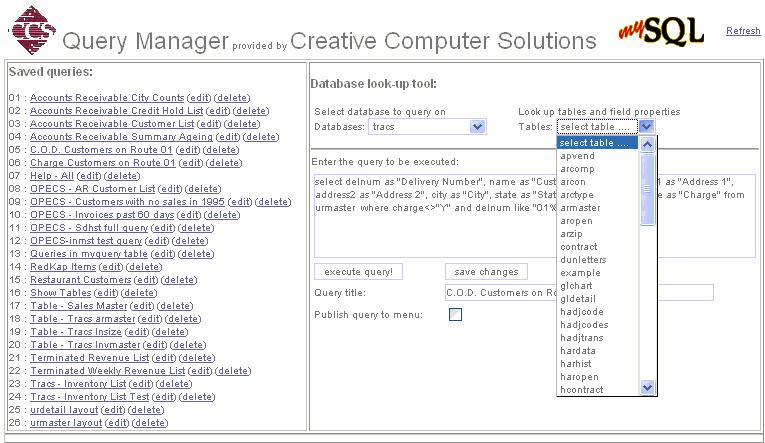Open 'OPECS - Sdhst full query'
765x443 pixels.
point(89,228)
